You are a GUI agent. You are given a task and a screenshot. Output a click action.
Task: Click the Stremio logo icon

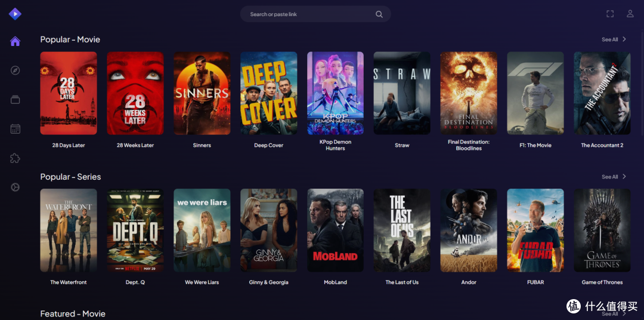15,14
